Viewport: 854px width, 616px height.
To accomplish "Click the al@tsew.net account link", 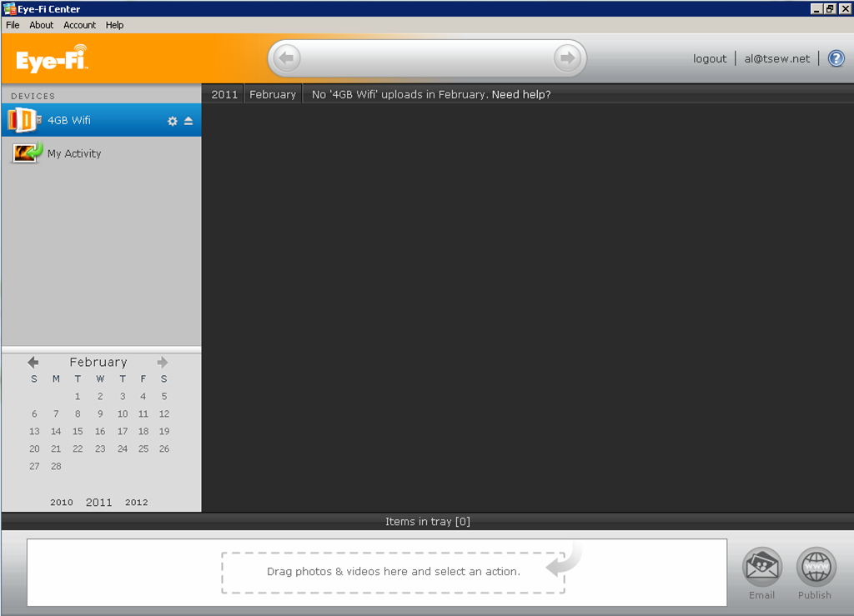I will 777,59.
